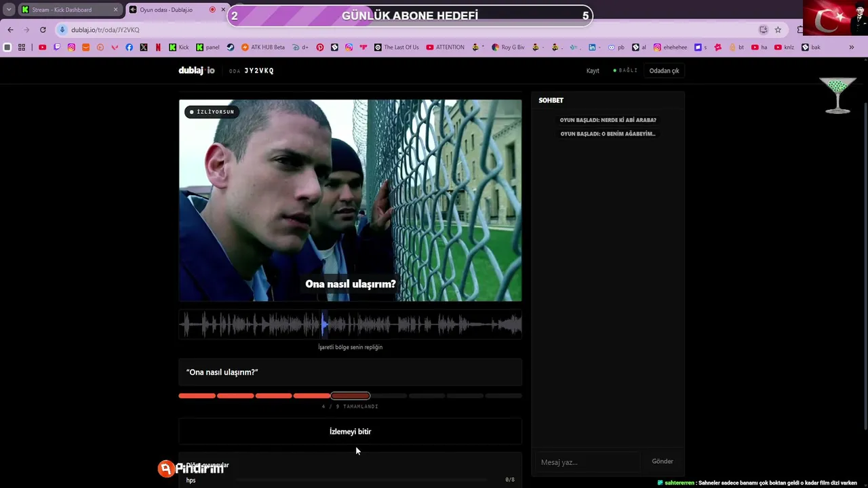This screenshot has height=488, width=868.
Task: Click the first completed progress segment
Action: [197, 396]
